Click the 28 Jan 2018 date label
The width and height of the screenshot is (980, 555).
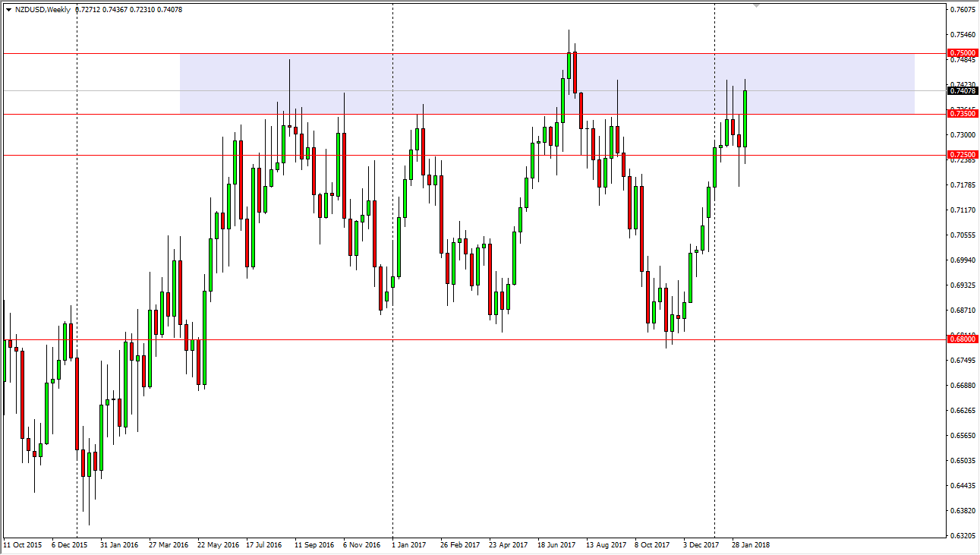[x=750, y=545]
